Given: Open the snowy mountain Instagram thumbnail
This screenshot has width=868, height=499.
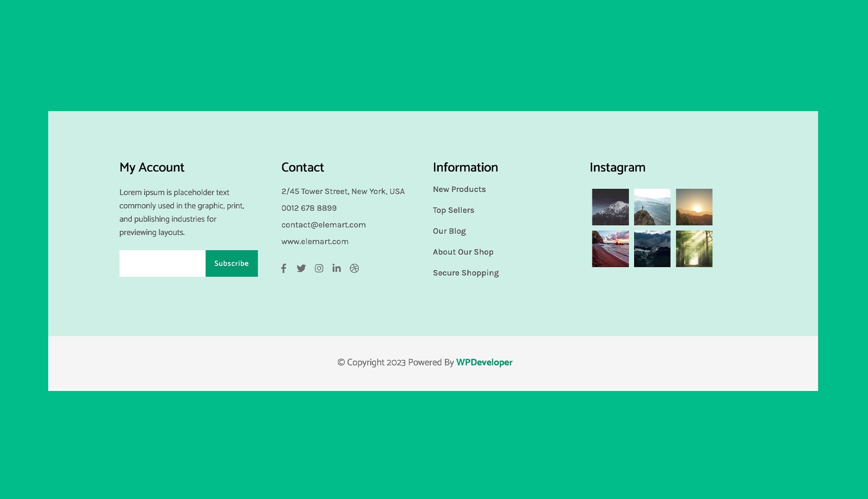Looking at the screenshot, I should pyautogui.click(x=610, y=207).
